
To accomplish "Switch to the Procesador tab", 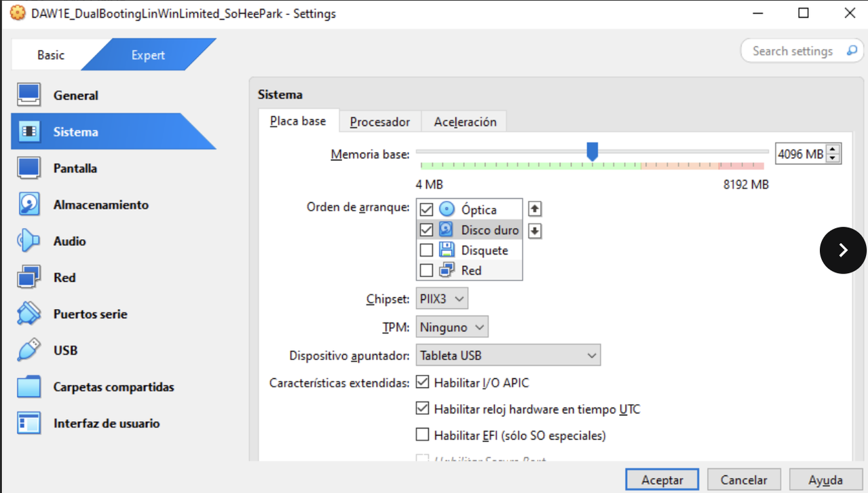I will point(380,122).
